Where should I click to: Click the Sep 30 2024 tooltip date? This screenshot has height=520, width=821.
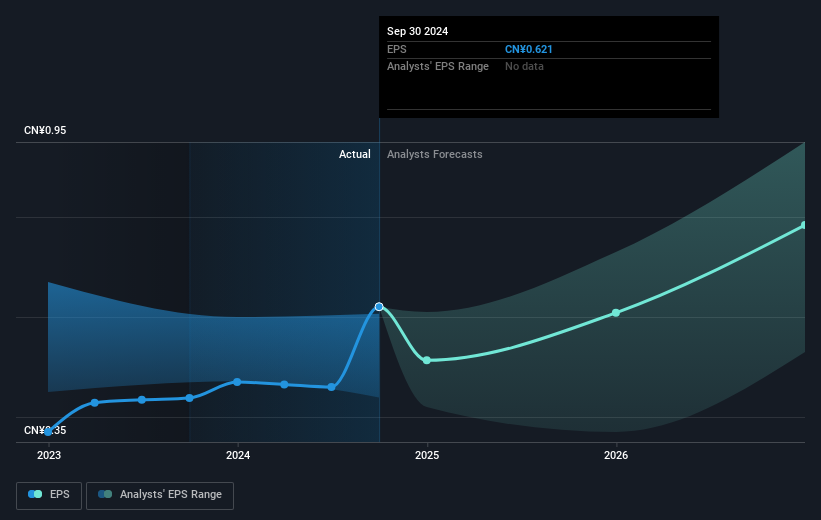(417, 31)
